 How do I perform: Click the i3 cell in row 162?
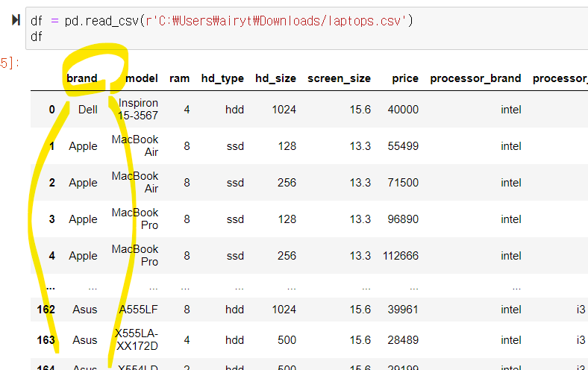[581, 310]
